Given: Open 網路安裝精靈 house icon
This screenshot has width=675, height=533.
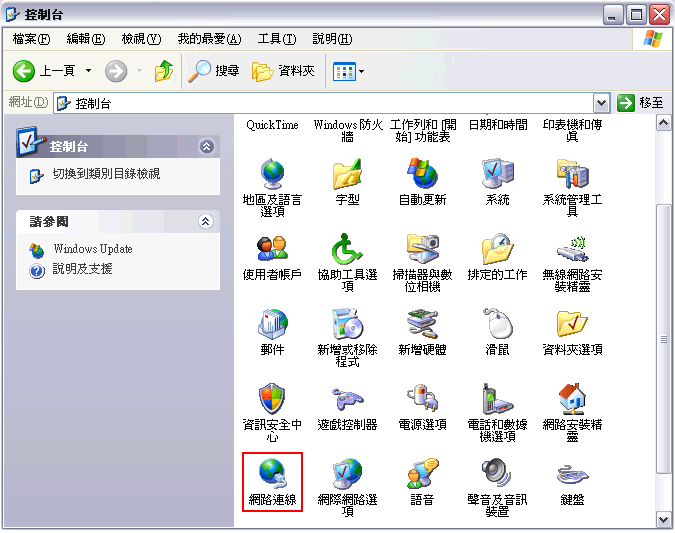Looking at the screenshot, I should click(572, 399).
